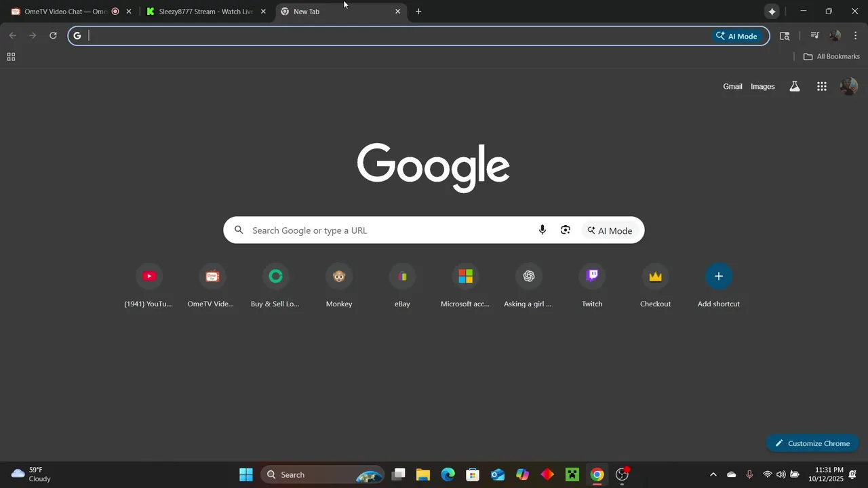Search by image with Google Lens icon
Image resolution: width=868 pixels, height=488 pixels.
point(566,230)
